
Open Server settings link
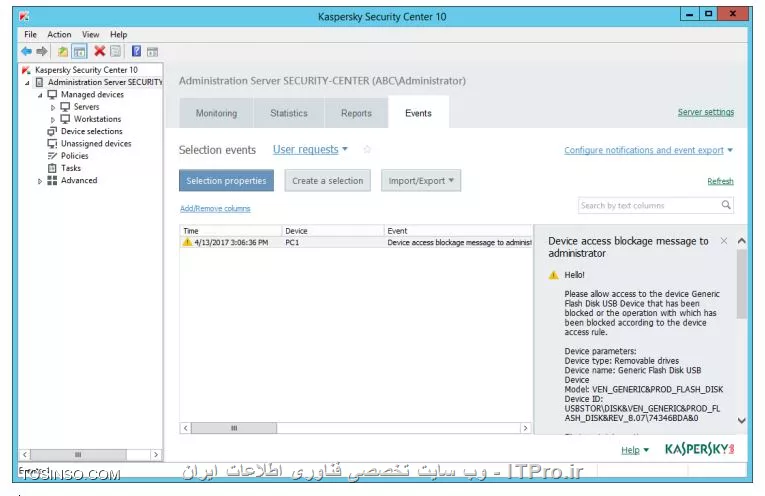click(x=705, y=112)
